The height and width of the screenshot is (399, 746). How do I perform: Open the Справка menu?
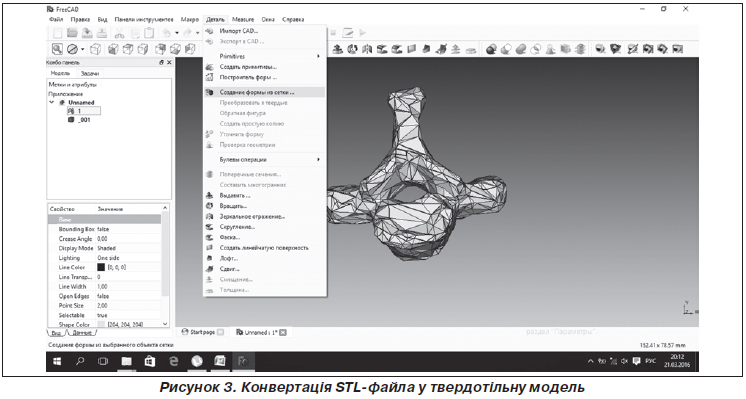pyautogui.click(x=293, y=19)
